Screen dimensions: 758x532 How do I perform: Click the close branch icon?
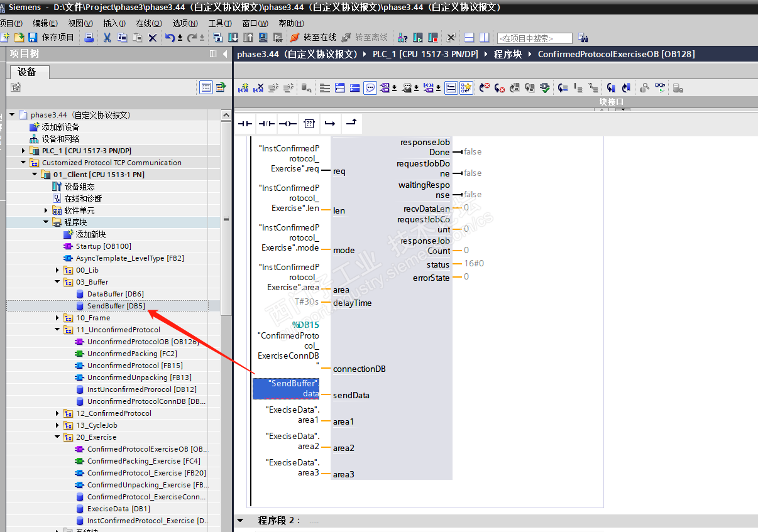coord(351,124)
